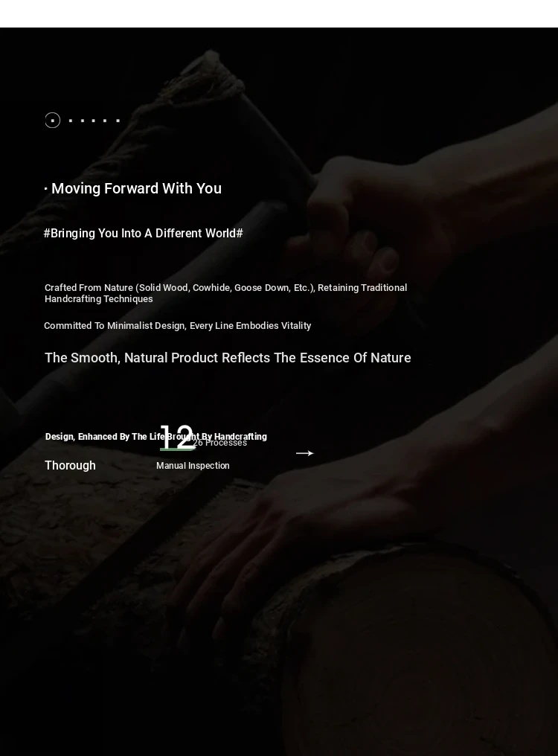Open the 'Manual Inspection' label

point(193,466)
